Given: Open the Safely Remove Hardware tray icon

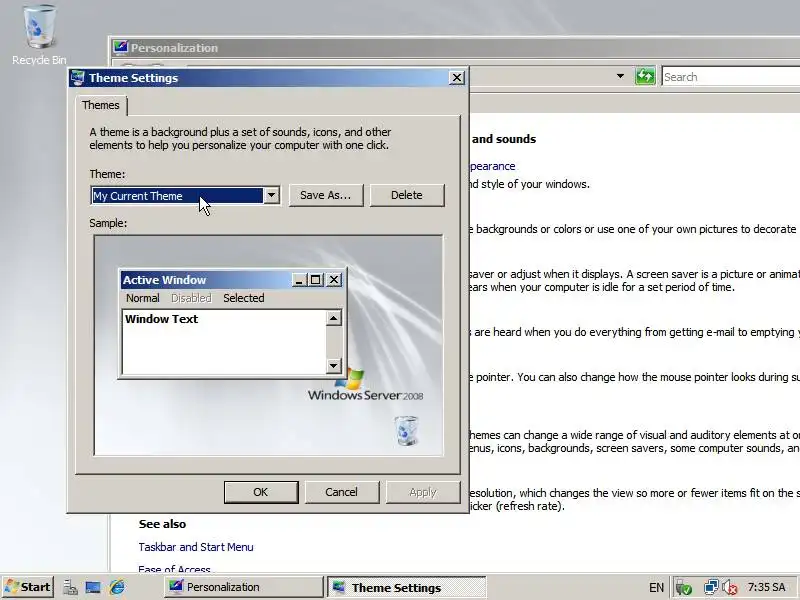Looking at the screenshot, I should pyautogui.click(x=683, y=588).
